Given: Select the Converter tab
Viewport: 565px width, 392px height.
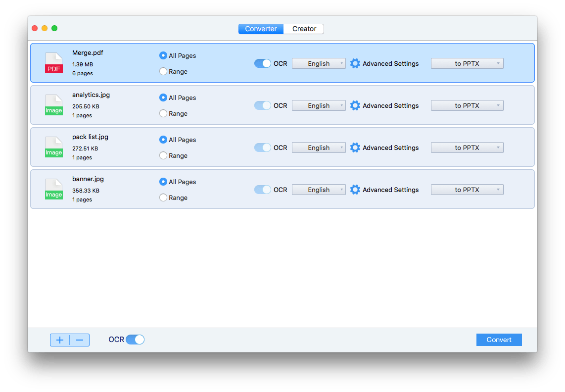Looking at the screenshot, I should point(261,29).
